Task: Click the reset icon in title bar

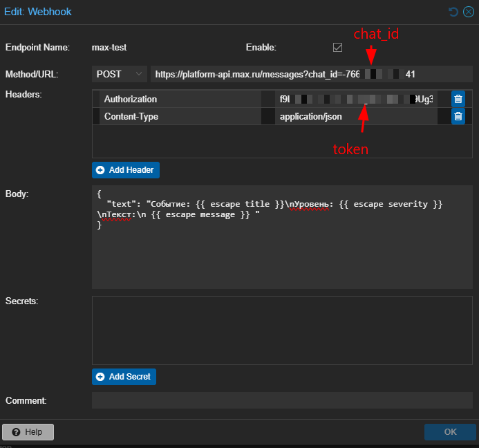Action: 453,12
